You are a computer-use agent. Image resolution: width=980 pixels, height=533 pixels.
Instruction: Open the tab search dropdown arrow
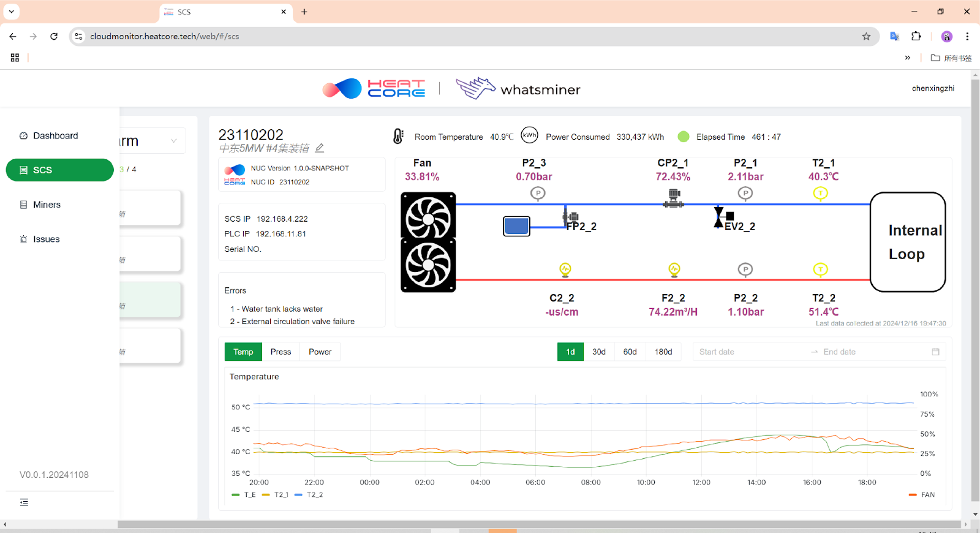tap(11, 12)
